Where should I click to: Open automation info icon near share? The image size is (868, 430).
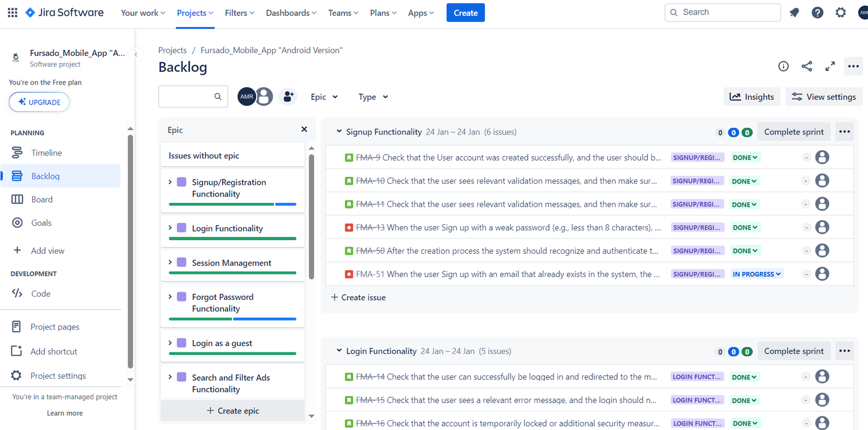(x=783, y=66)
